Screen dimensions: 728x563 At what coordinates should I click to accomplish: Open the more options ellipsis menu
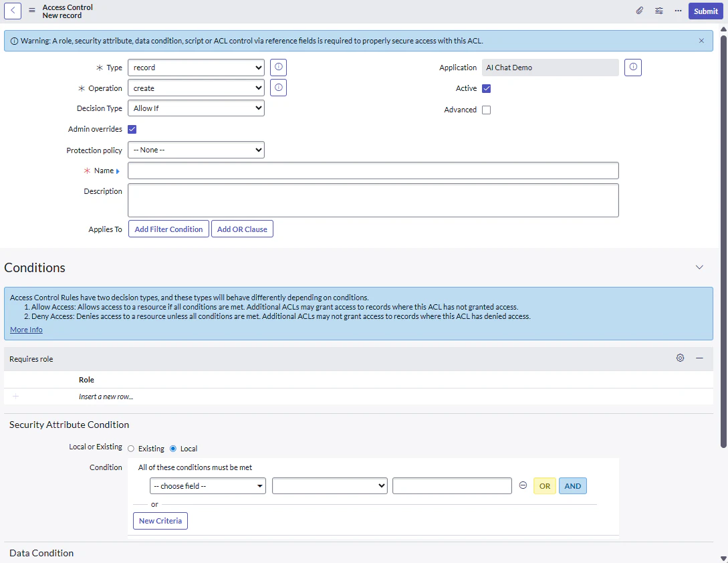click(x=678, y=11)
